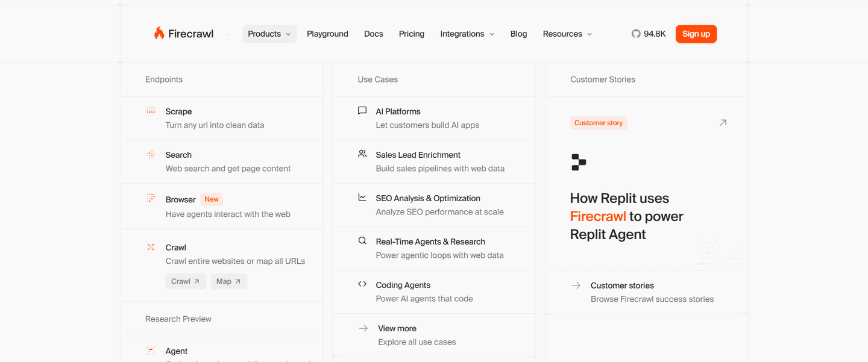Open SEO Analysis & Optimization use case

[x=434, y=205]
